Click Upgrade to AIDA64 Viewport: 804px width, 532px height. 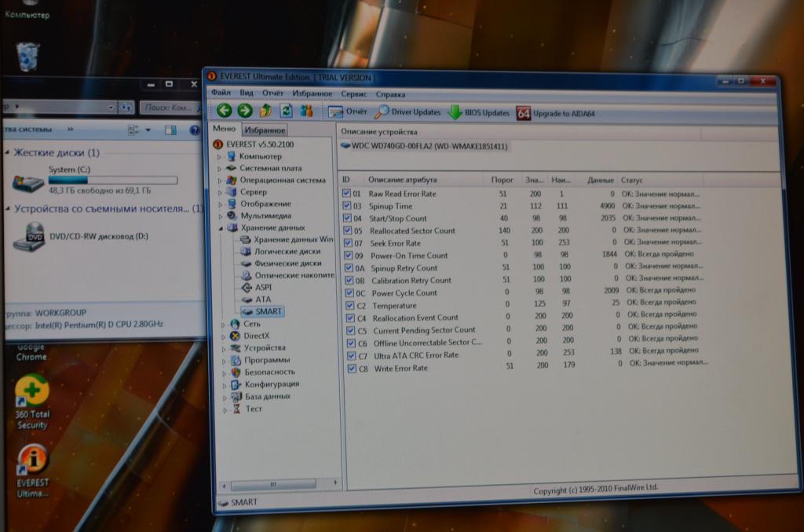point(556,113)
